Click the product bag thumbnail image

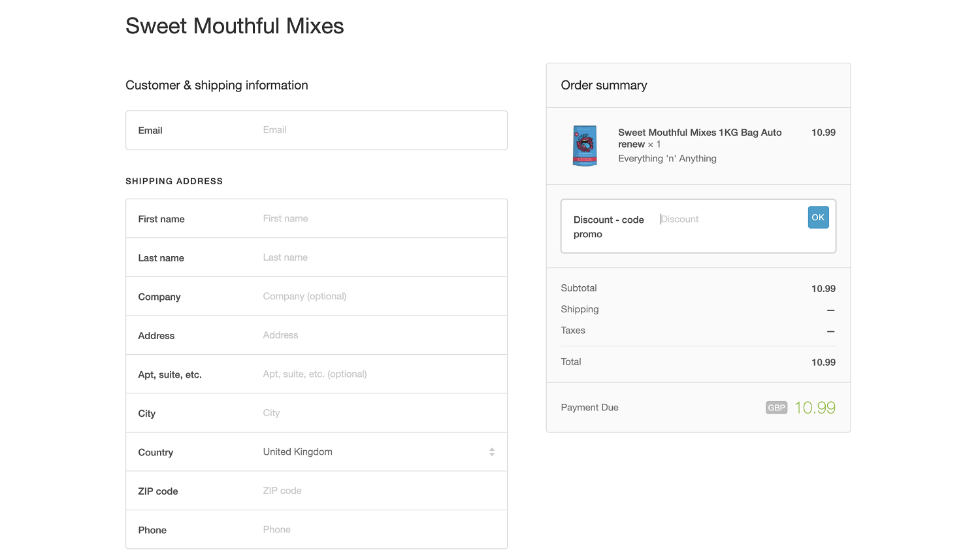tap(585, 146)
